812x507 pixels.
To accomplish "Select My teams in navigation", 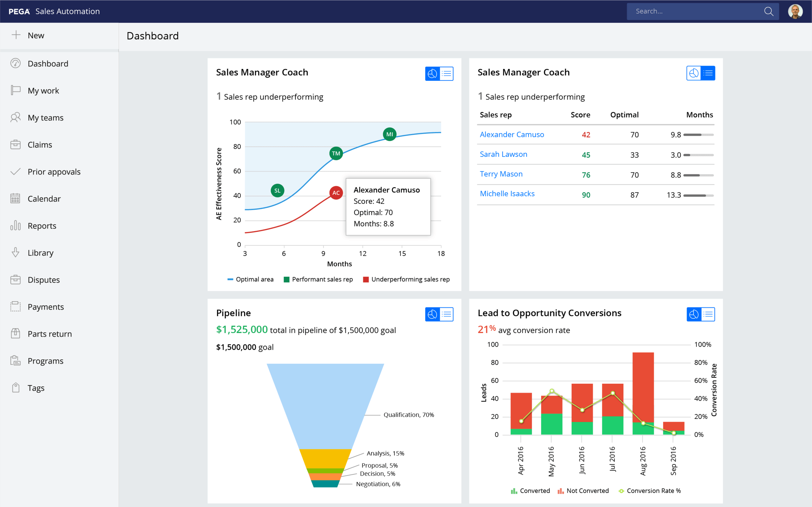I will (x=45, y=118).
